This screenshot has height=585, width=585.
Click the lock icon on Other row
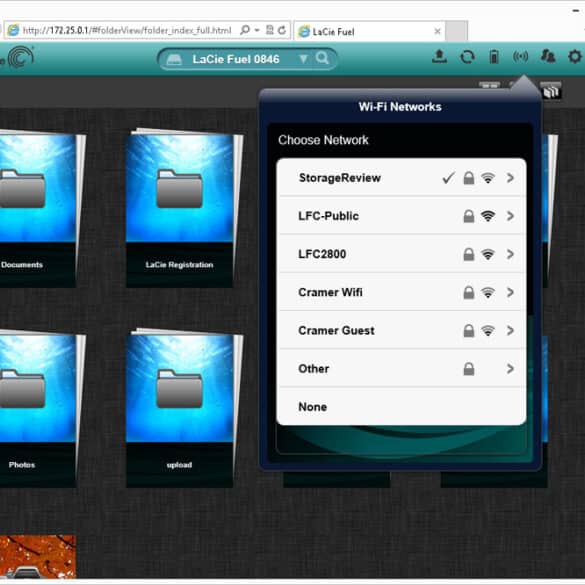click(x=469, y=369)
